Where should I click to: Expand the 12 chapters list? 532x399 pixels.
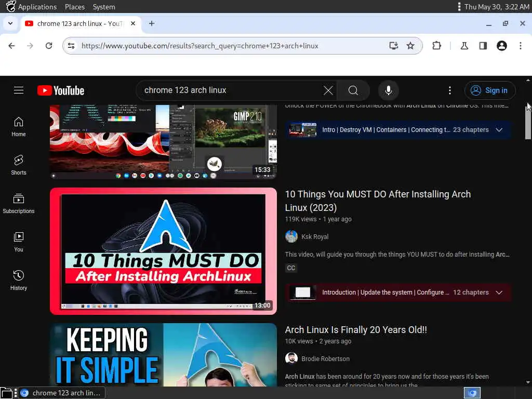(499, 292)
